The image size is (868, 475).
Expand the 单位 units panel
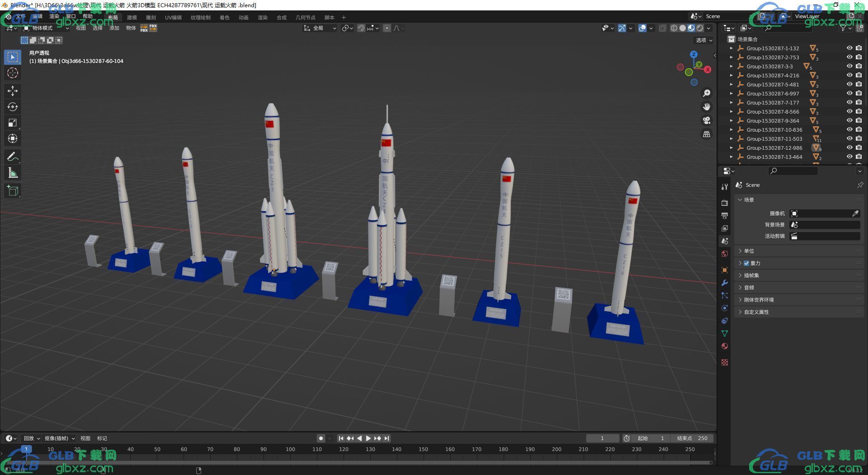(x=749, y=251)
